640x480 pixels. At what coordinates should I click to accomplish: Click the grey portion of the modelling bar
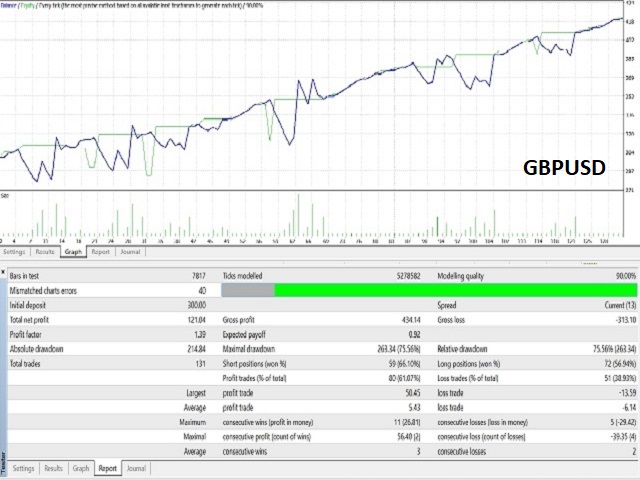tap(248, 290)
